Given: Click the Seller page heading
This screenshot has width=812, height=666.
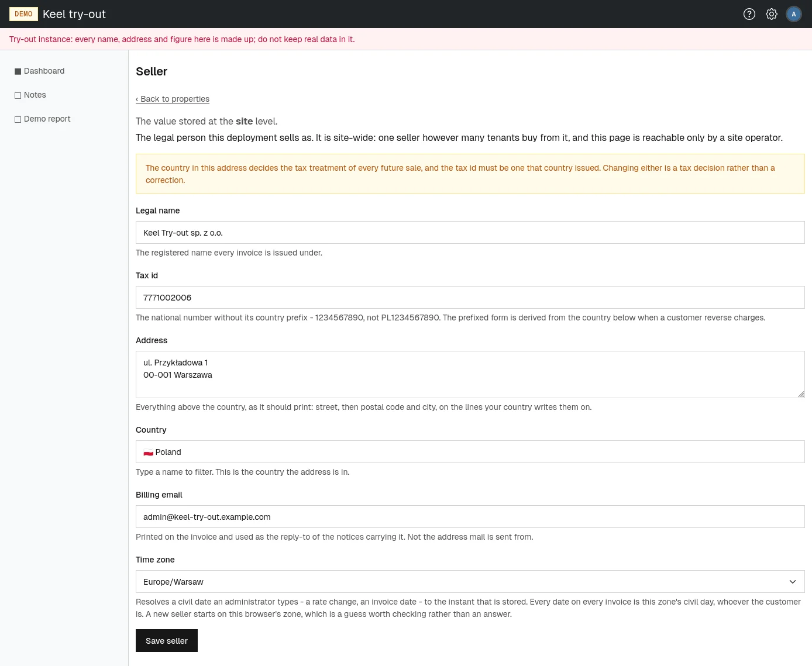Looking at the screenshot, I should click(152, 71).
